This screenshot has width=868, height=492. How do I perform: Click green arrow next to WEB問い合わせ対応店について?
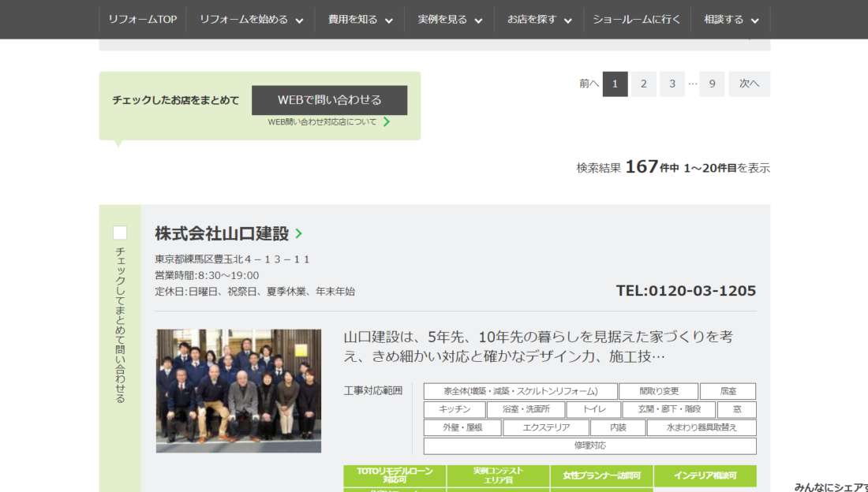tap(387, 122)
